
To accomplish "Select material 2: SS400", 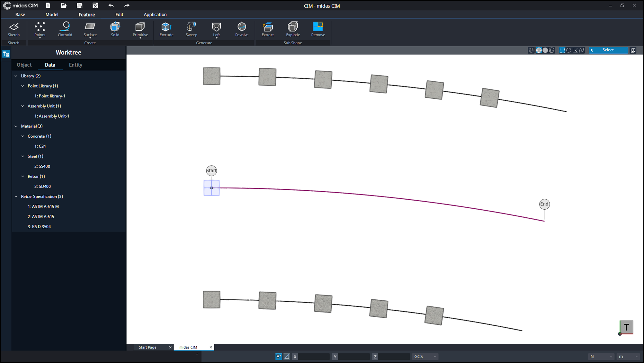I will [x=42, y=166].
